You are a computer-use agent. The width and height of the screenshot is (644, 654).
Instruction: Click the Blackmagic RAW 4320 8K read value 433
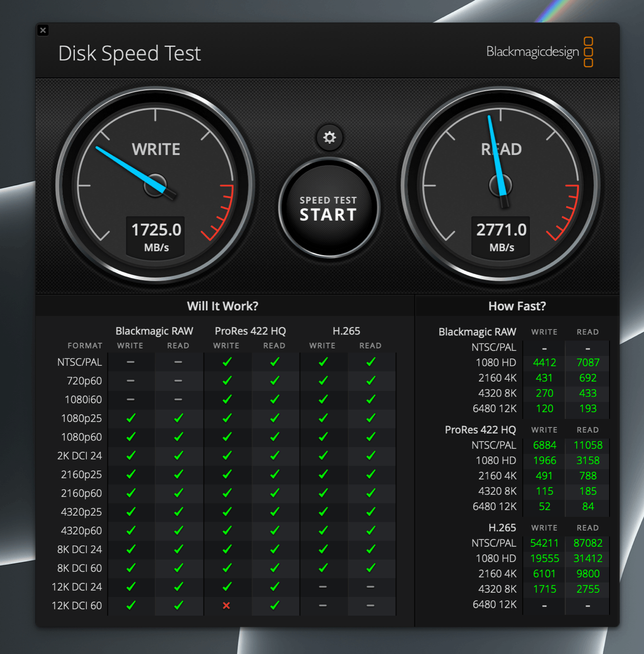pyautogui.click(x=588, y=393)
